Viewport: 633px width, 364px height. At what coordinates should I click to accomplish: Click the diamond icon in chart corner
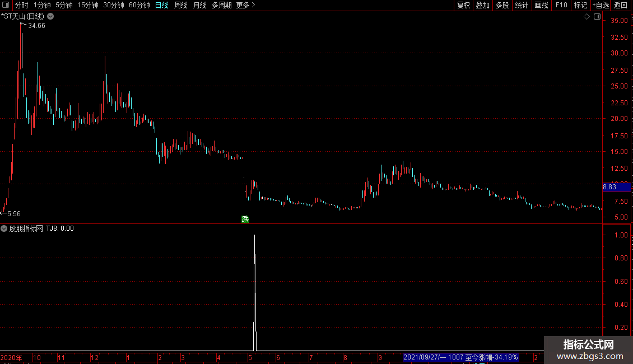(587, 17)
